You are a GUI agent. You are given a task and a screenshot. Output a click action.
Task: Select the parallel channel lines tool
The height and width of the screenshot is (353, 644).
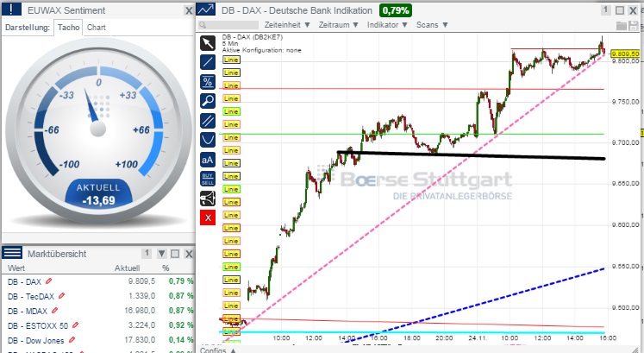point(208,121)
